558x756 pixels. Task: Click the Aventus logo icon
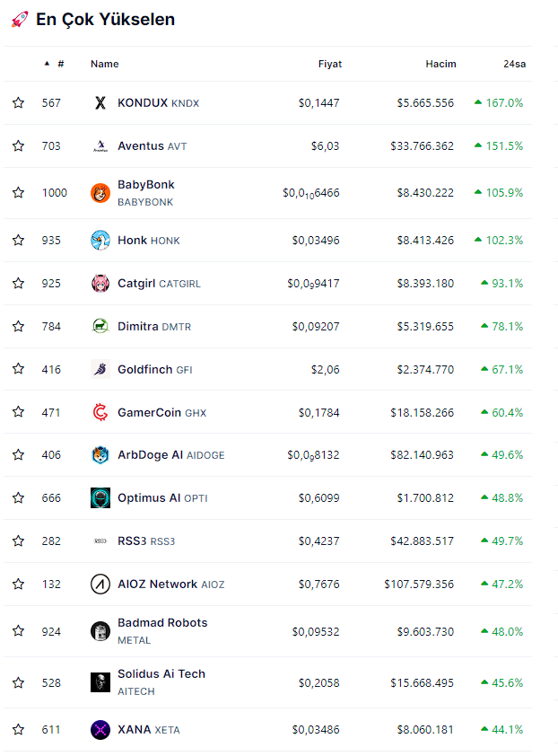100,146
